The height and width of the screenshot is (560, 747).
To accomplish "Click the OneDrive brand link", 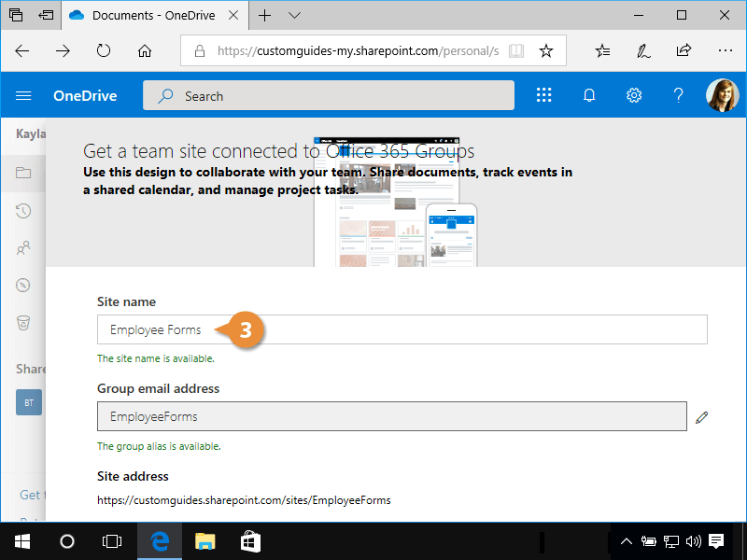I will pyautogui.click(x=85, y=96).
